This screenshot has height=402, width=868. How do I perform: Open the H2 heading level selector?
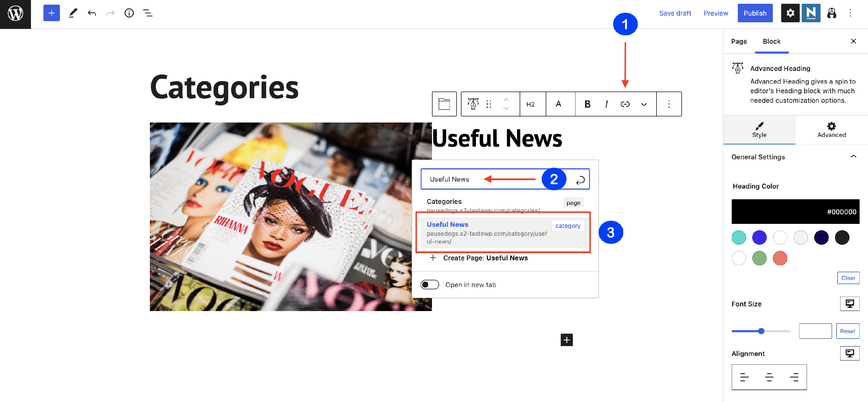coord(530,104)
